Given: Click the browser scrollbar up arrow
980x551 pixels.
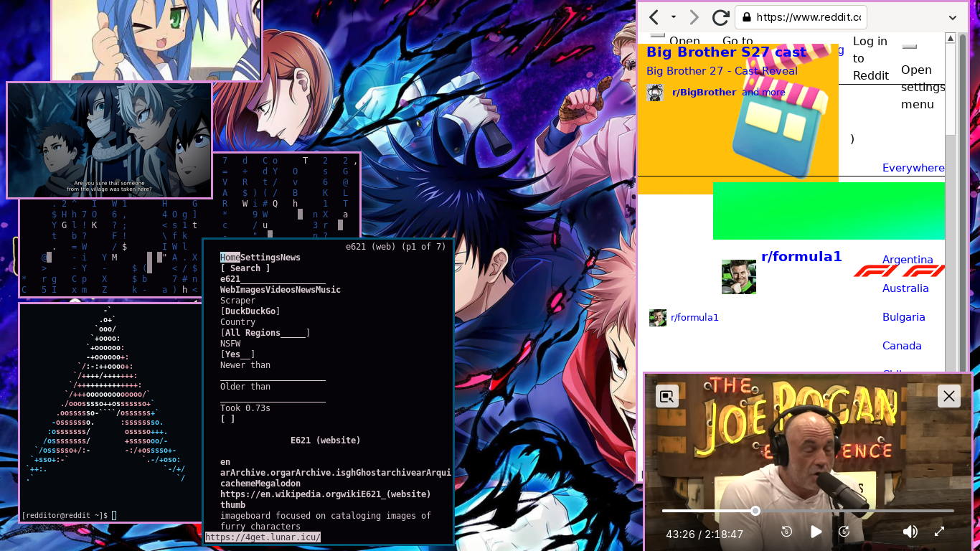Looking at the screenshot, I should click(951, 39).
